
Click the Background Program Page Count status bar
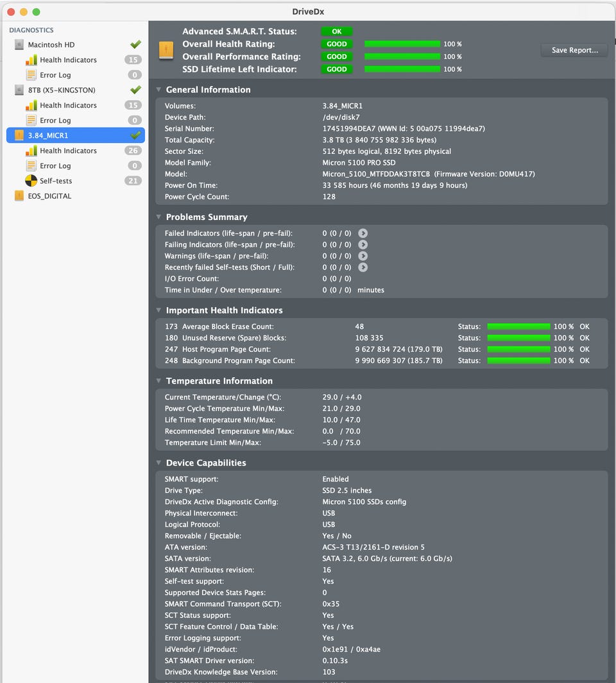pos(518,360)
